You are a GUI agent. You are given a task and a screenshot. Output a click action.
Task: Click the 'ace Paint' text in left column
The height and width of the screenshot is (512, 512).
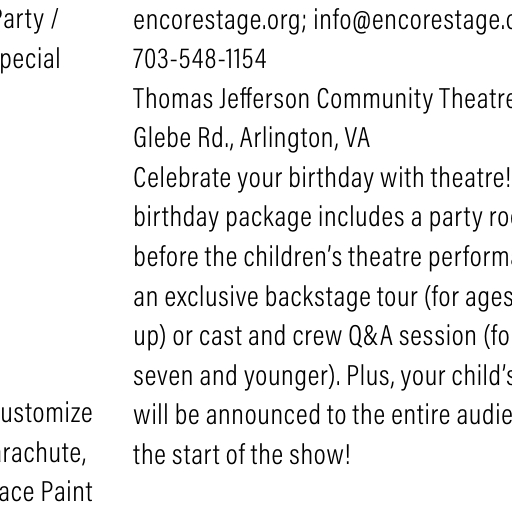(x=46, y=492)
